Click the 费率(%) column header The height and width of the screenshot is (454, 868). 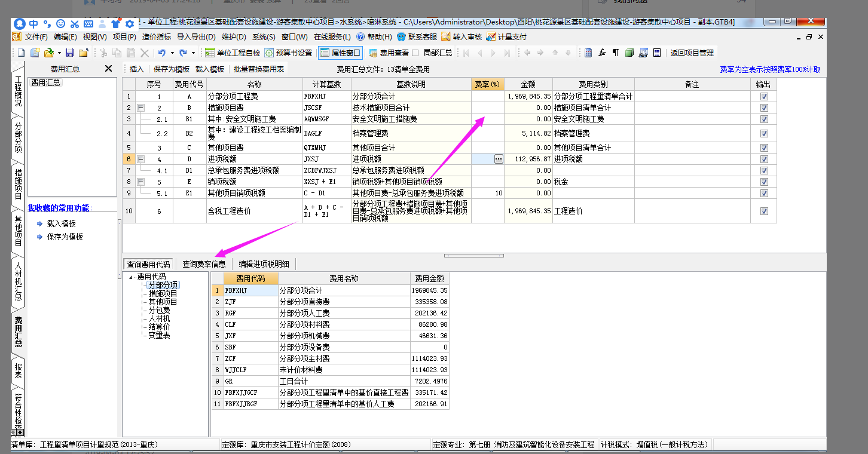(488, 84)
